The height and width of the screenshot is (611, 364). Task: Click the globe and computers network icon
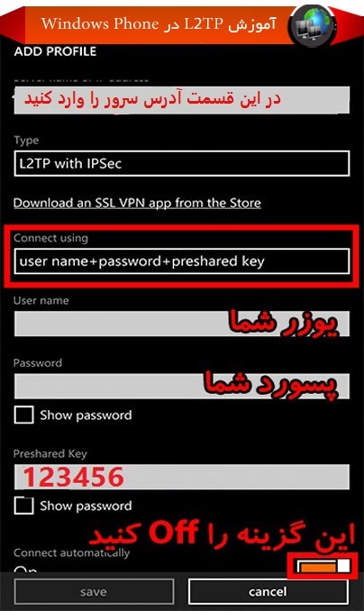pos(313,26)
